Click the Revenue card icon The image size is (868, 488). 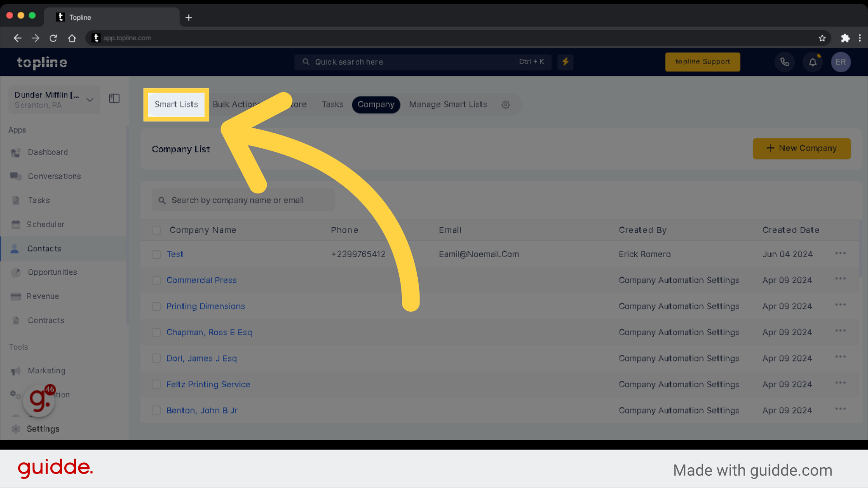point(16,296)
